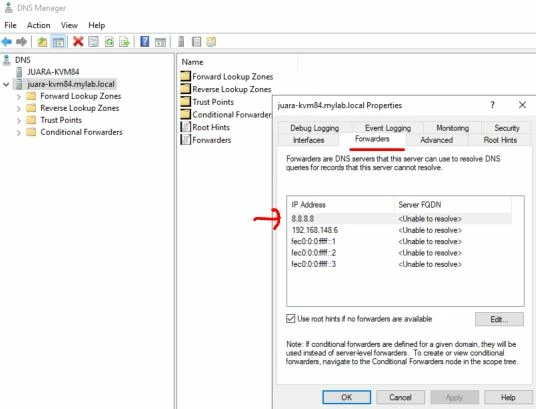Click the Export List toolbar icon
Image resolution: width=536 pixels, height=409 pixels.
click(124, 42)
